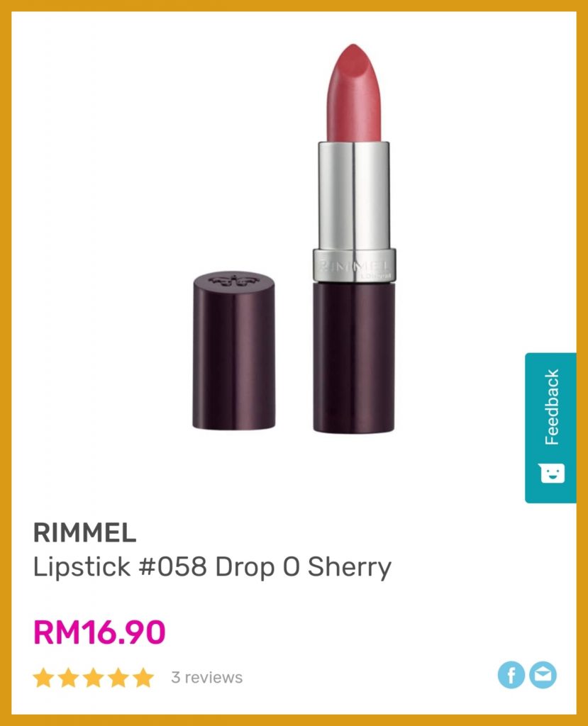Open the 3 reviews link
Viewport: 588px width, 726px height.
pyautogui.click(x=206, y=677)
